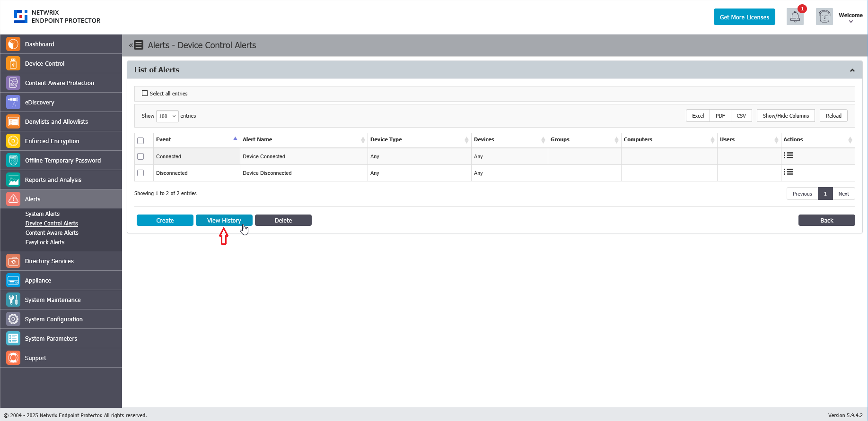
Task: Sort table by Devices column
Action: (509, 139)
